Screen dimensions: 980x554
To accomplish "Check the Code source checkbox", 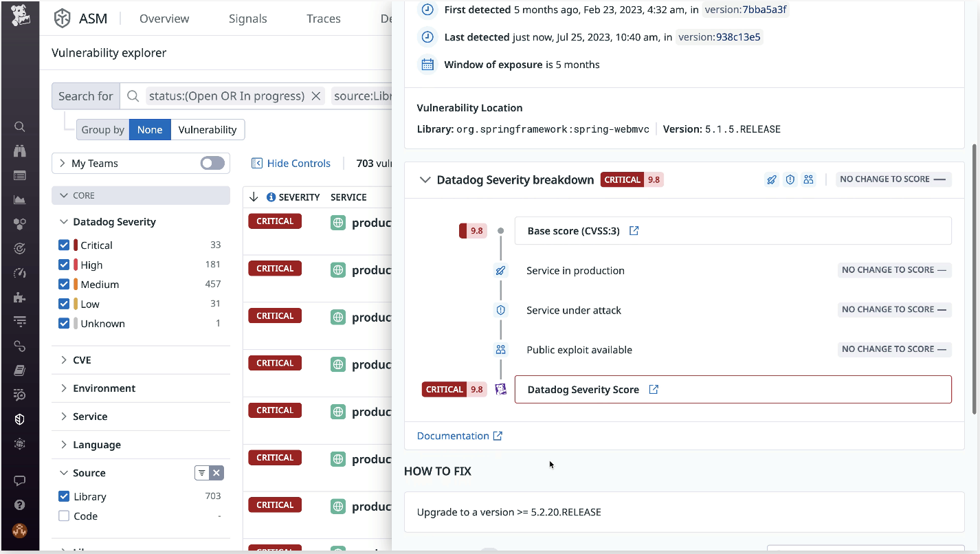I will (64, 516).
